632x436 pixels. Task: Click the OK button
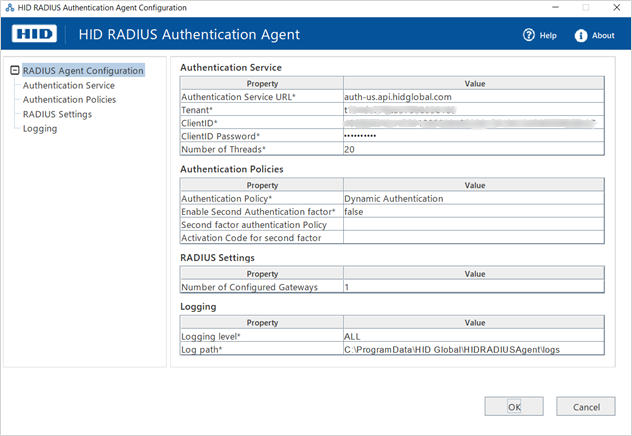[514, 407]
